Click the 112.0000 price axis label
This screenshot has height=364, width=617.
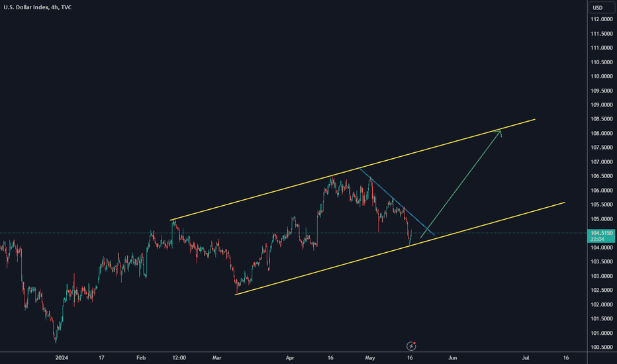coord(602,19)
